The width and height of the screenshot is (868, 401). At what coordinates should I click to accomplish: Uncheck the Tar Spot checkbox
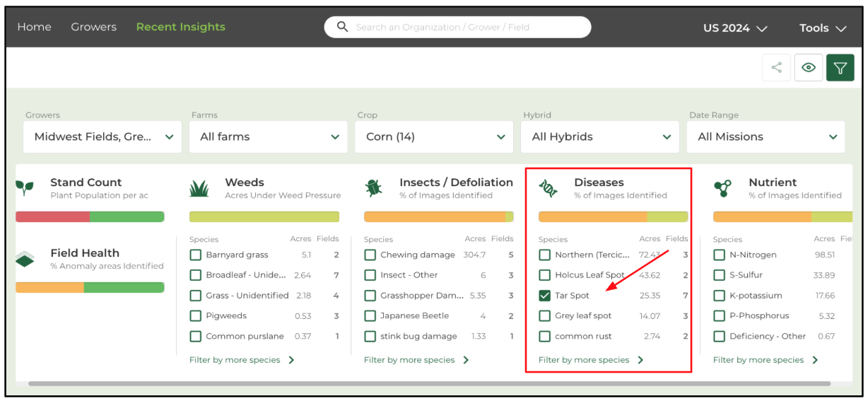(544, 296)
